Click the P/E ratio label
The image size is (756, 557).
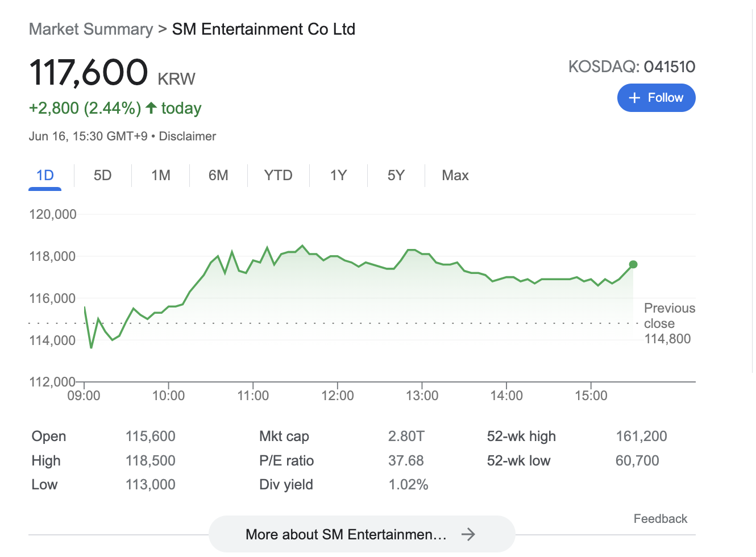coord(286,460)
